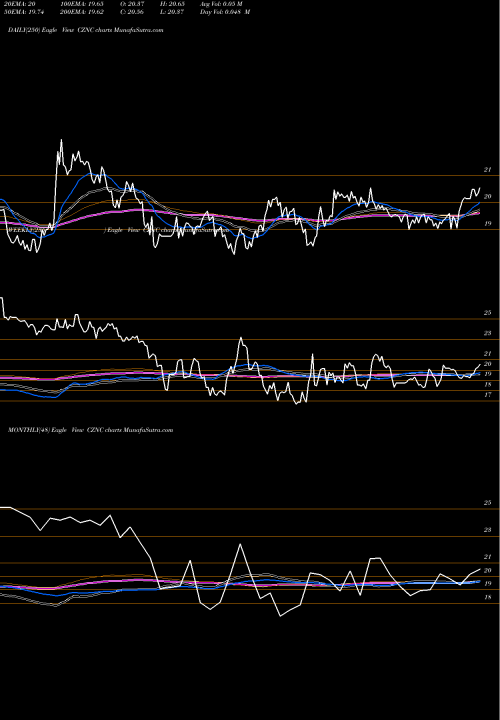500x720 pixels.
Task: Click the 19 price label on monthly chart
Action: [488, 584]
